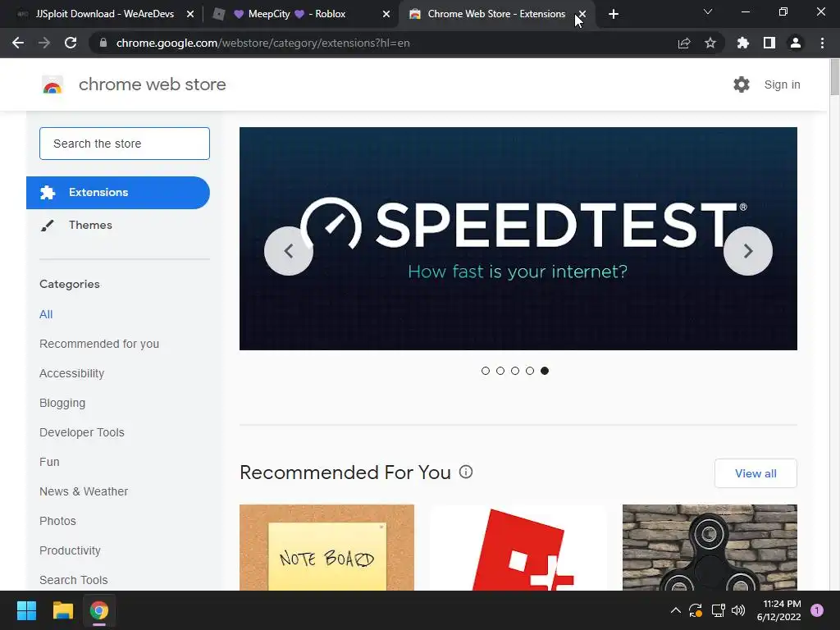The image size is (840, 630).
Task: Open info icon beside Recommended For You
Action: (x=466, y=472)
